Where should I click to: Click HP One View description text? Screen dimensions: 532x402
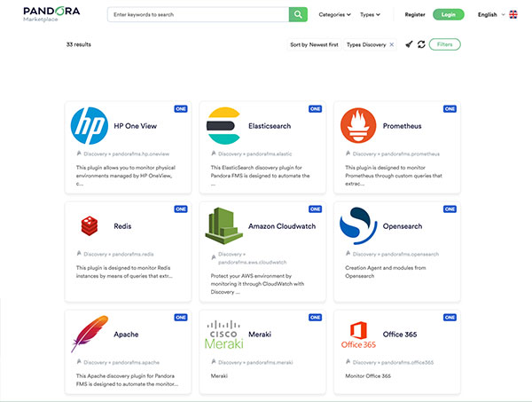(x=126, y=176)
